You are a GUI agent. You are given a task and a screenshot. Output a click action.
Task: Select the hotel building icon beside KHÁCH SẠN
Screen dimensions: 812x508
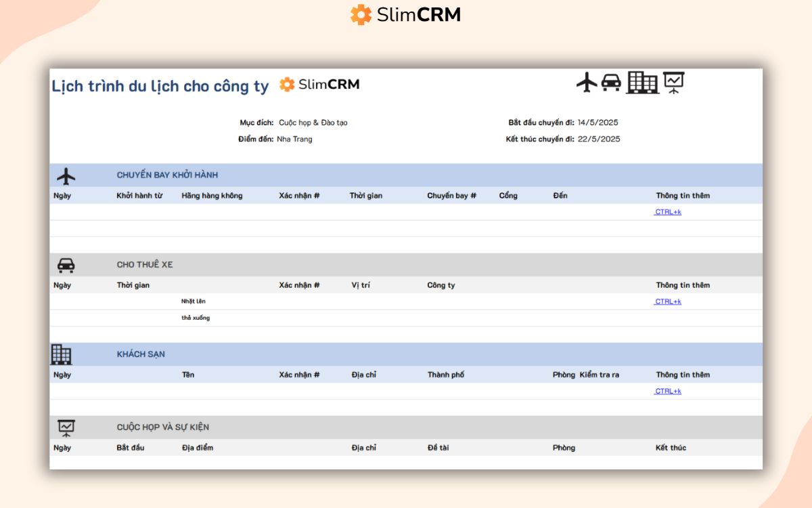point(62,354)
